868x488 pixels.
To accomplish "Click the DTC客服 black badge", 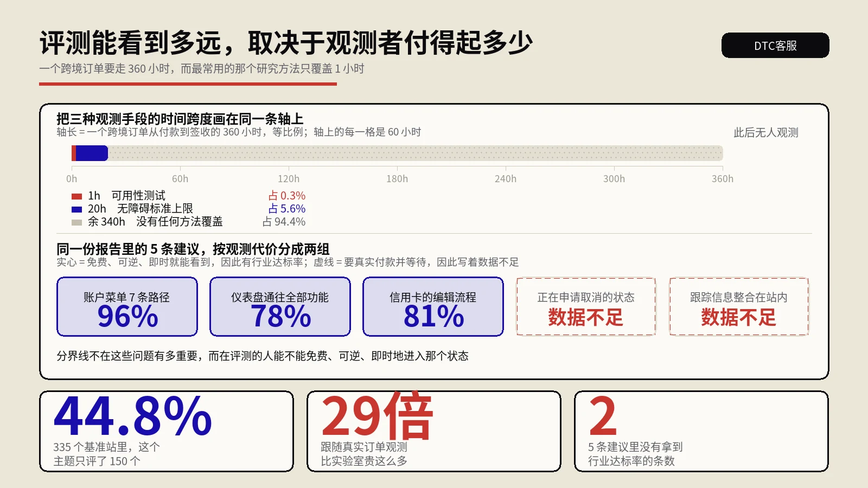I will tap(775, 46).
